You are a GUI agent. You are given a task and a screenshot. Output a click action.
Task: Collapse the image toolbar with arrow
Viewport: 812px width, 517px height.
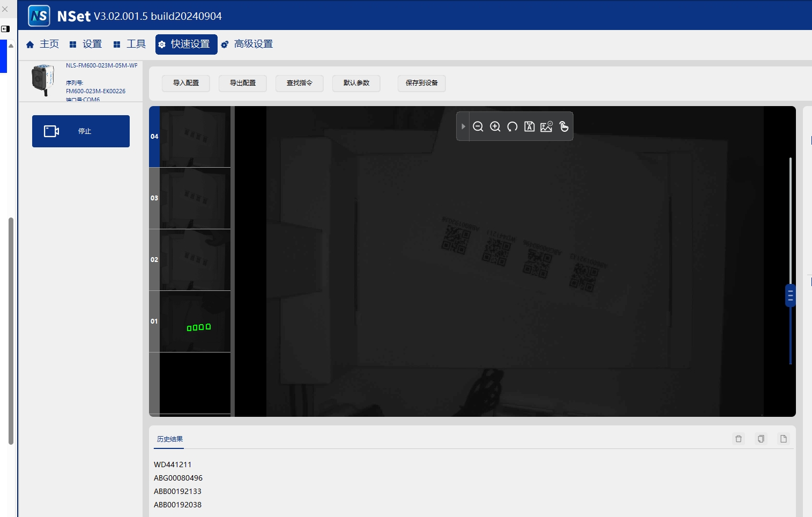coord(463,126)
